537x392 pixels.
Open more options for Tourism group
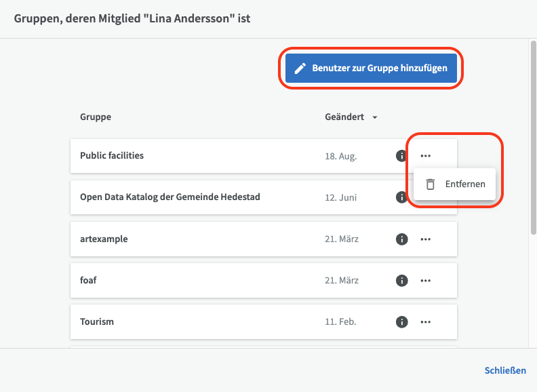tap(425, 321)
